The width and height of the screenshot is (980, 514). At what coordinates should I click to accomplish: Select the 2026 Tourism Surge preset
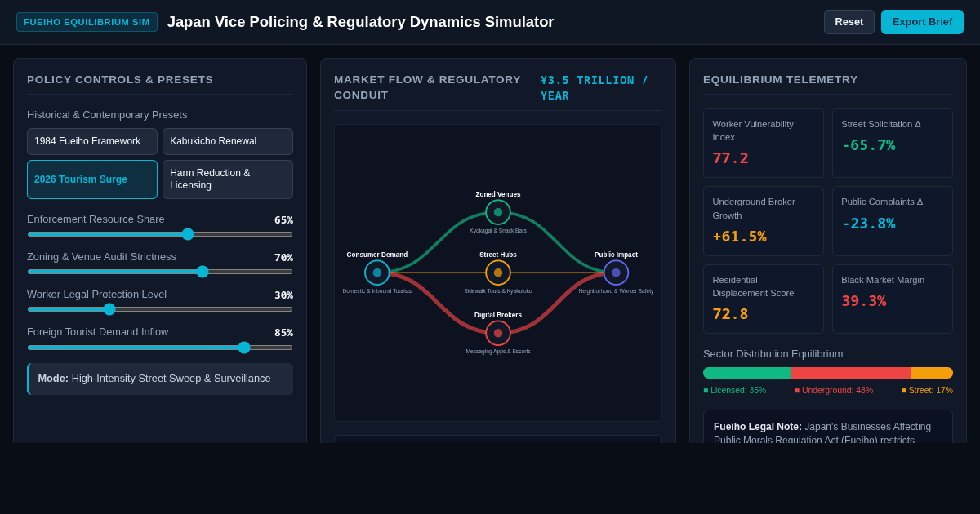pyautogui.click(x=92, y=179)
